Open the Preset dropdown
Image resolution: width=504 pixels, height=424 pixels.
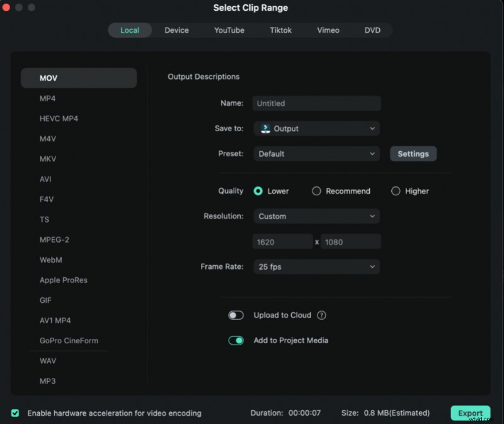(x=316, y=154)
